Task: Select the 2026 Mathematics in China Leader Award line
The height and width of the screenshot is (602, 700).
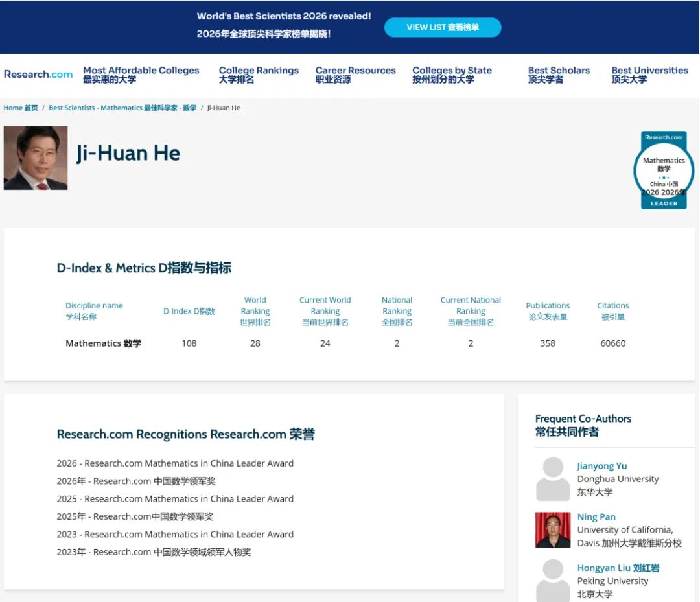Action: click(175, 463)
